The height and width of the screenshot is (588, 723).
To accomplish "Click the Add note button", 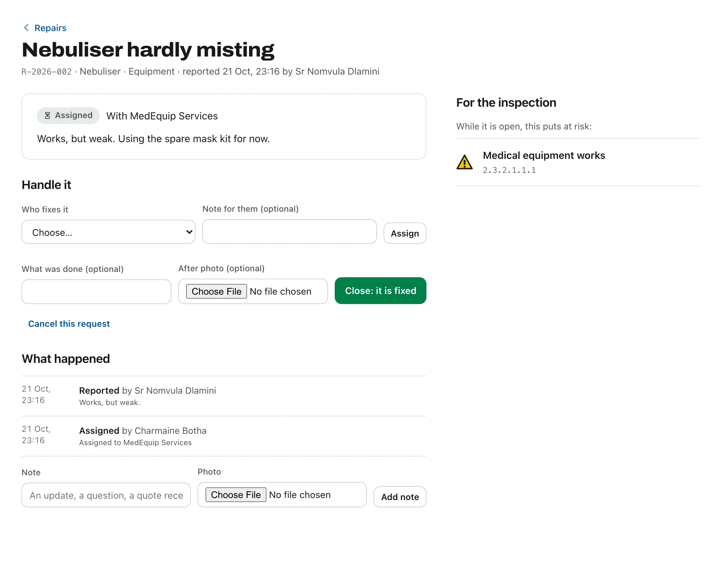I will [x=400, y=497].
